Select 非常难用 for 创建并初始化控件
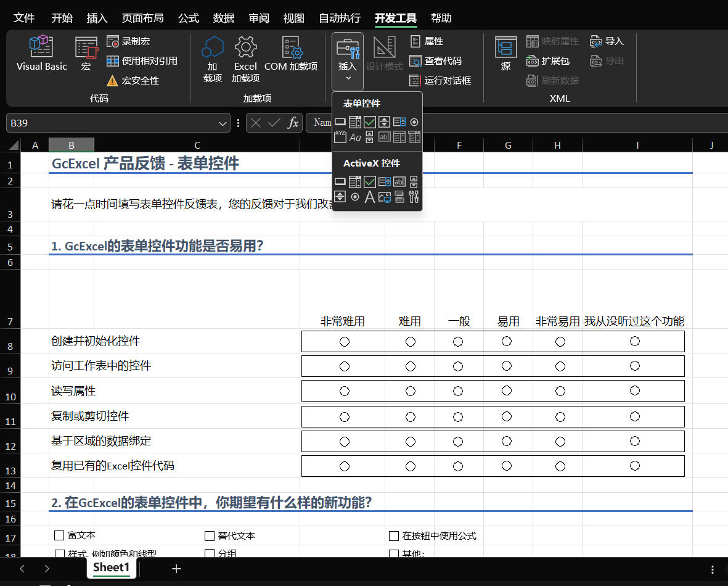Screen dimensions: 728x586 click(x=344, y=342)
